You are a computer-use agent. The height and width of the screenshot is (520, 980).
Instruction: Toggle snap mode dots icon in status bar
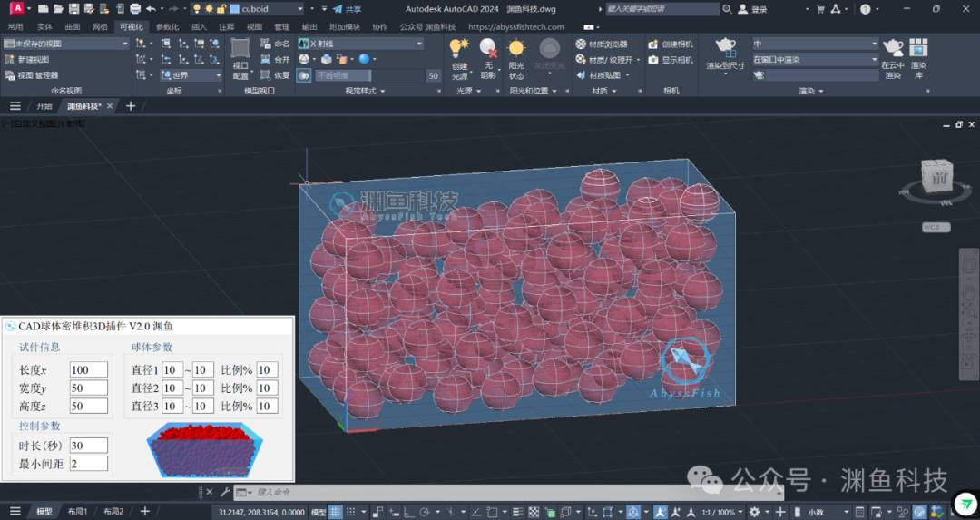pyautogui.click(x=350, y=512)
